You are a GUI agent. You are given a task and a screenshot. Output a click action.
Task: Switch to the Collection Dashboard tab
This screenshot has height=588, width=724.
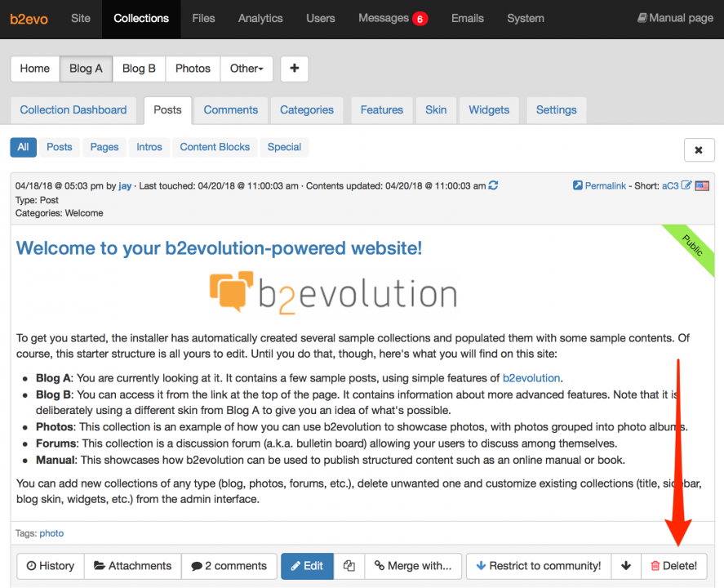(x=73, y=110)
